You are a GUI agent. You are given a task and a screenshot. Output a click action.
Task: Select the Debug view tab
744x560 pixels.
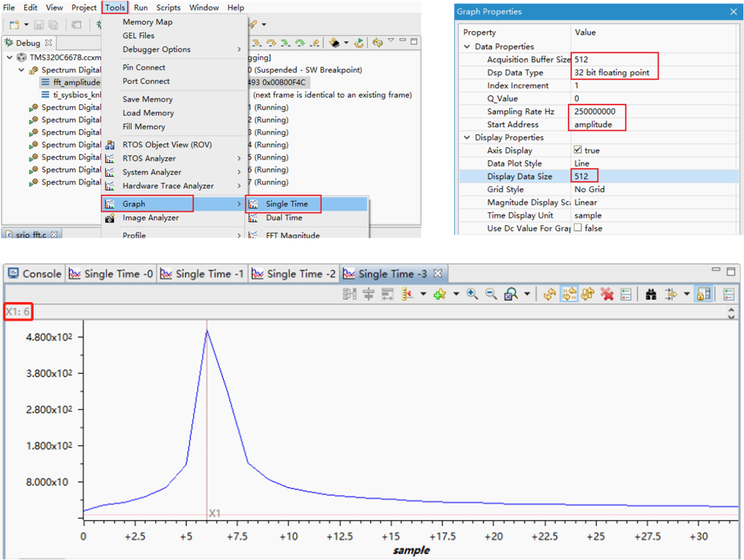pos(28,43)
